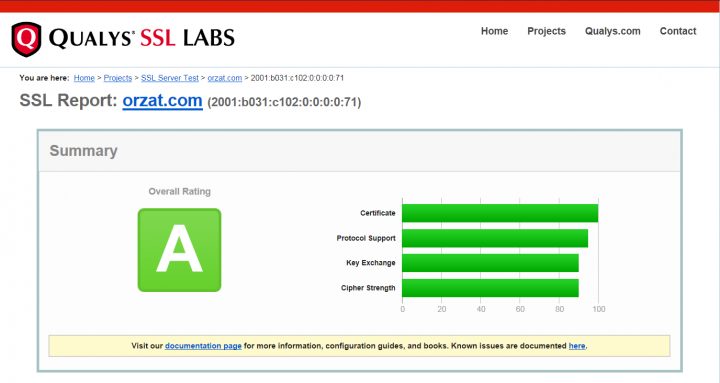Click the green overall rating A badge
The width and height of the screenshot is (720, 383).
[180, 250]
